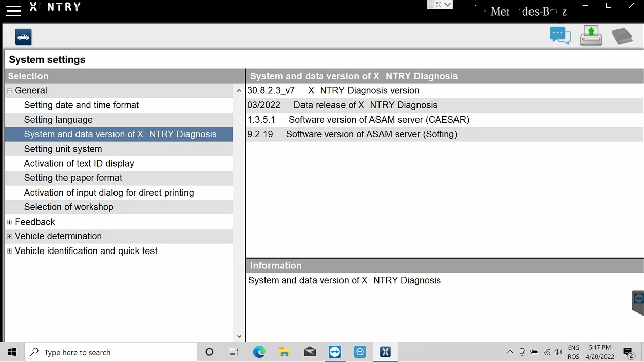Open TeamViewer from the taskbar

tap(335, 352)
